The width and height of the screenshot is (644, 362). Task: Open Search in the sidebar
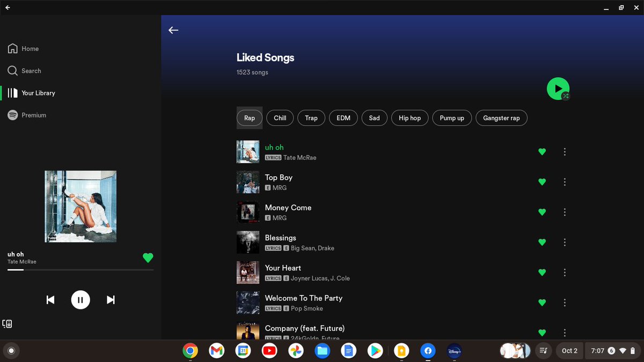(x=24, y=71)
